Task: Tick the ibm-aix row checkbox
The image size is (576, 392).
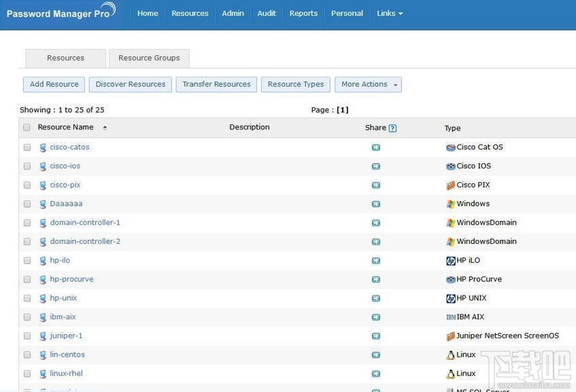Action: click(x=27, y=317)
